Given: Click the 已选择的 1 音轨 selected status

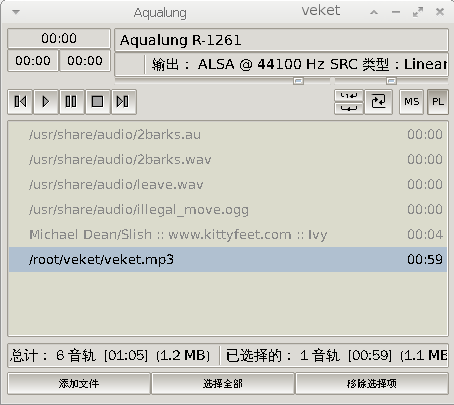Looking at the screenshot, I should 337,355.
